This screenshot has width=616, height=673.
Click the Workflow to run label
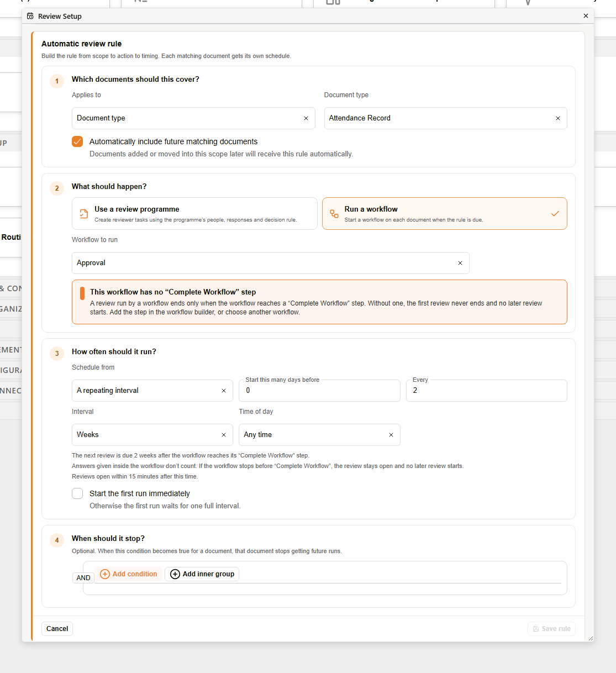tap(94, 240)
